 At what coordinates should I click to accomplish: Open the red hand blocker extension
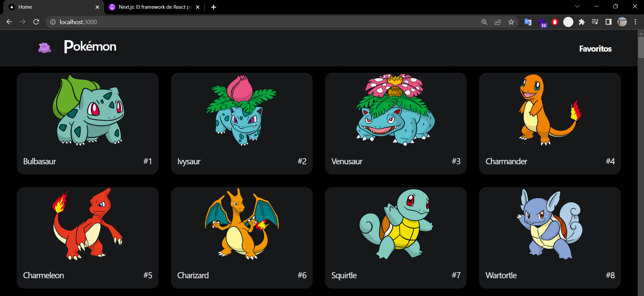coord(555,22)
